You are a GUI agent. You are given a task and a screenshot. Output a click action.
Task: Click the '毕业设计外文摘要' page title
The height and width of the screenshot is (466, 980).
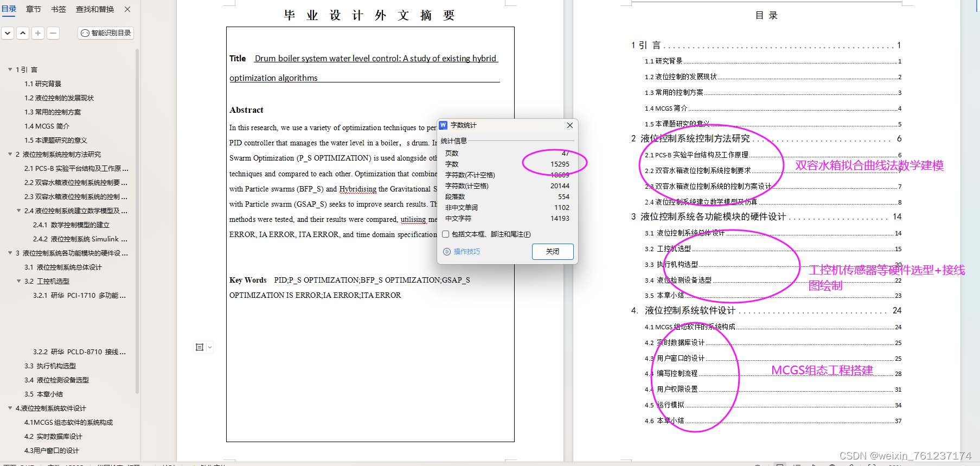(369, 15)
